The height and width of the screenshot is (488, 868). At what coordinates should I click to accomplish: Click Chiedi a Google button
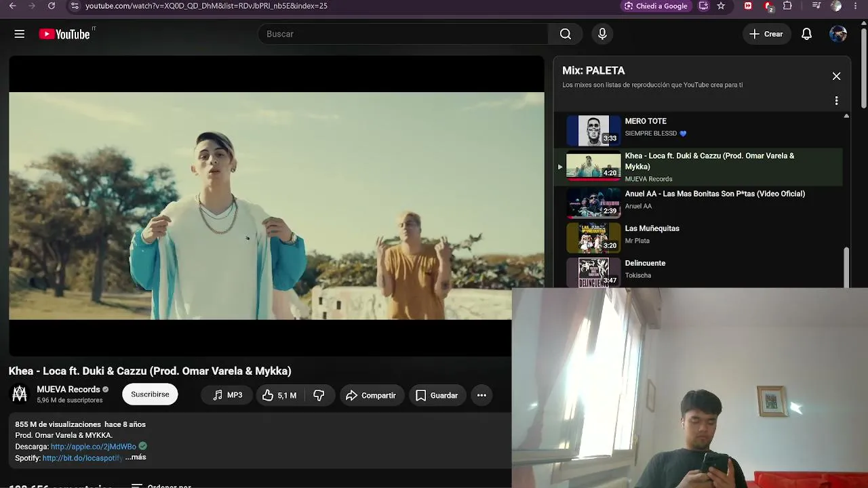(656, 6)
